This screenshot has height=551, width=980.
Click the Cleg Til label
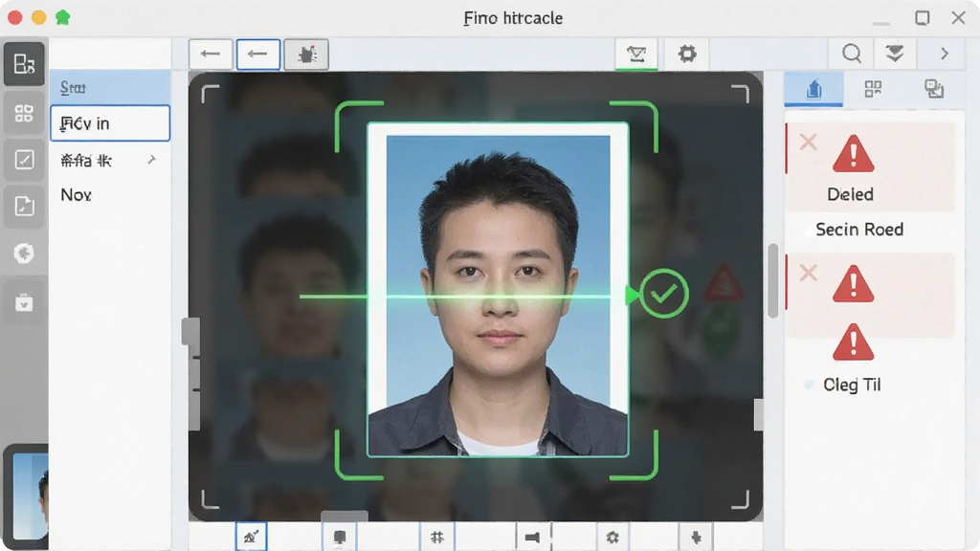tap(852, 385)
